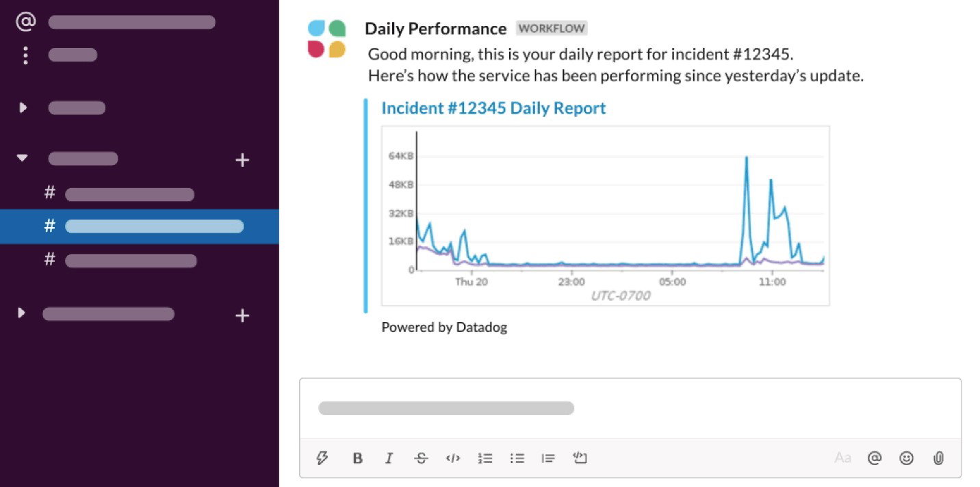Select the Bold formatting icon
This screenshot has width=980, height=487.
[357, 458]
